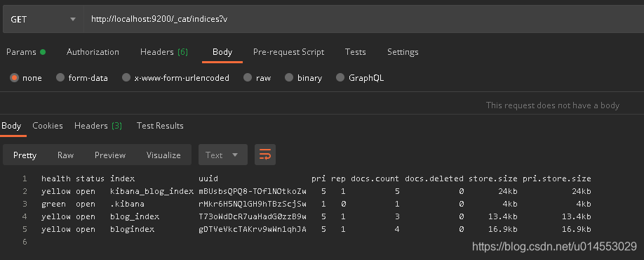644x260 pixels.
Task: Select the binary radio option
Action: 289,78
